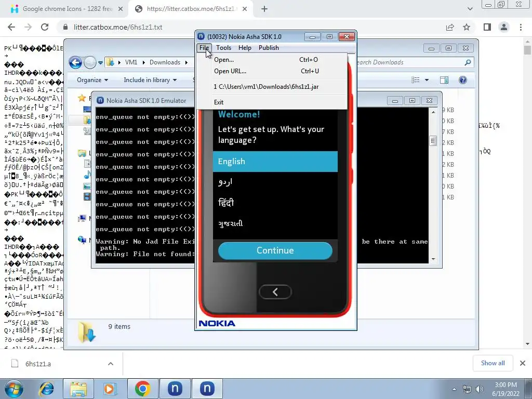
Task: Change Explorer view with views icon
Action: tap(415, 80)
